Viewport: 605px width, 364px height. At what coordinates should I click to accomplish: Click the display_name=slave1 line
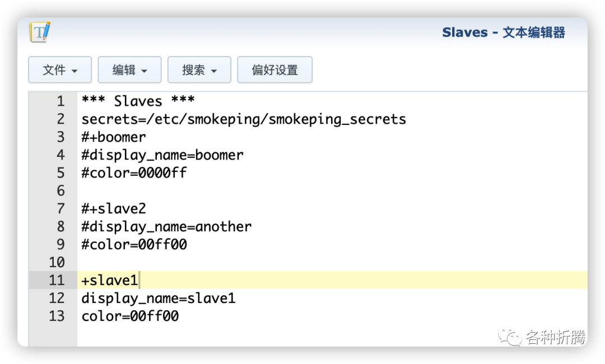(x=158, y=298)
